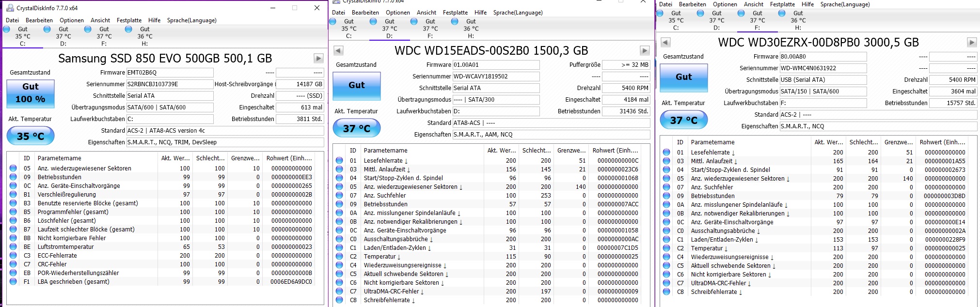Click Lesefehlerrate orb in WD30EZRX window
The width and height of the screenshot is (980, 307).
(x=666, y=152)
